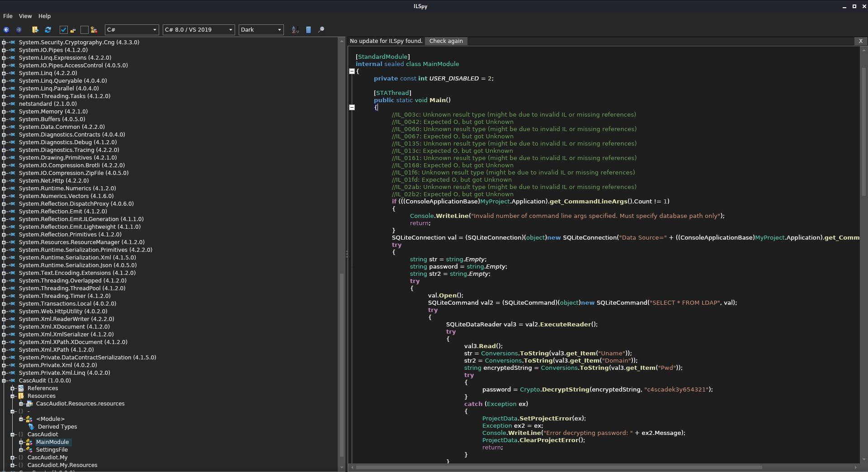Open search with the magnifier icon
This screenshot has height=472, width=868.
pos(321,30)
